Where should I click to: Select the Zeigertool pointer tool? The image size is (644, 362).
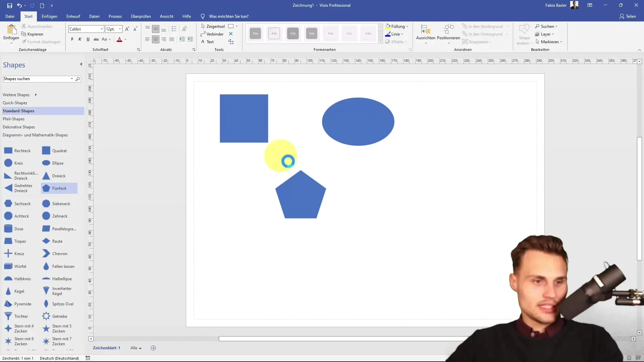(213, 26)
